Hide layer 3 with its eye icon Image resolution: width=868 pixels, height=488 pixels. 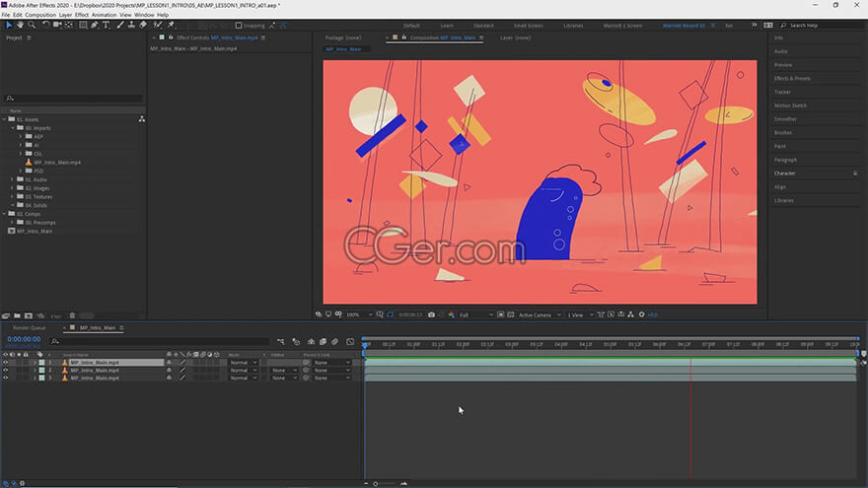pyautogui.click(x=6, y=378)
